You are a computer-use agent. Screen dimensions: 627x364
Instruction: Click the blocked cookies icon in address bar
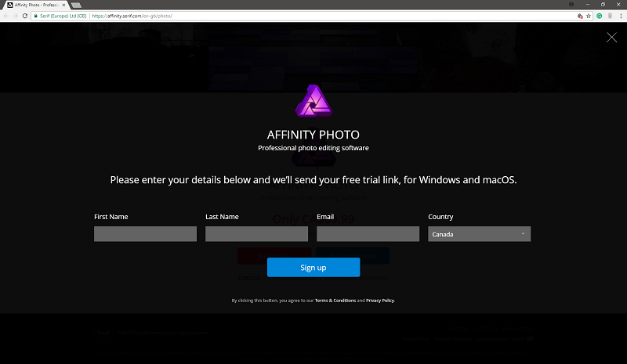pyautogui.click(x=580, y=16)
